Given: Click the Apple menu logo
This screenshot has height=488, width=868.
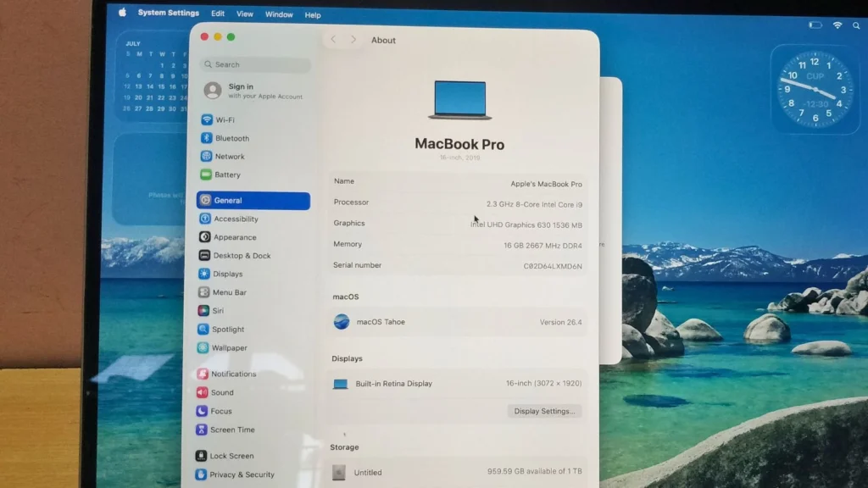Looking at the screenshot, I should pyautogui.click(x=122, y=12).
